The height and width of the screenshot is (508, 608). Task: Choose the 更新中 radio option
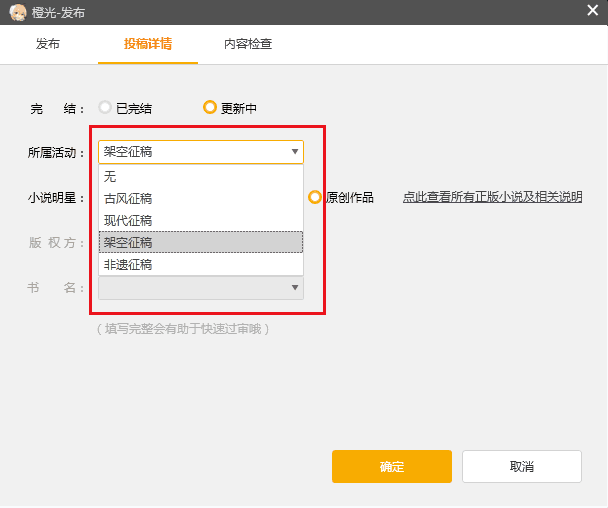210,108
